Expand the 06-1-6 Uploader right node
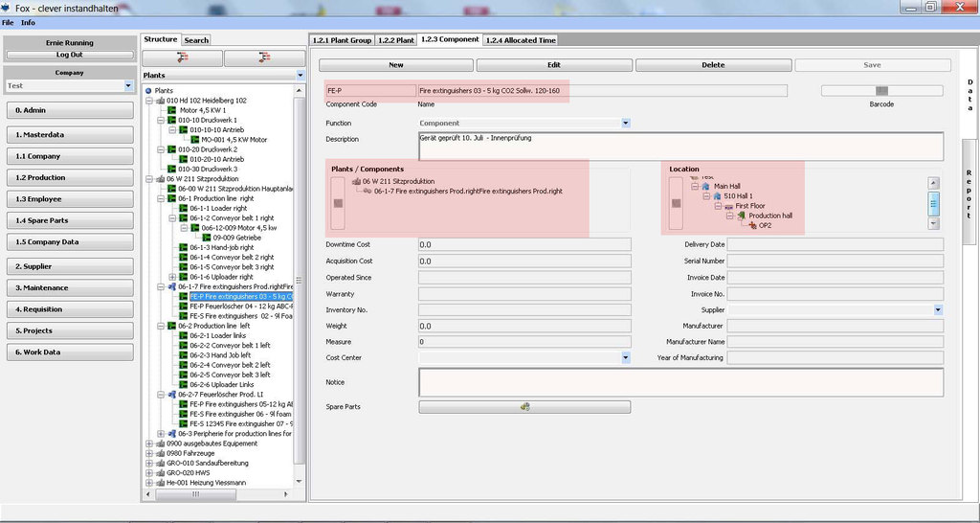The height and width of the screenshot is (523, 980). (171, 277)
